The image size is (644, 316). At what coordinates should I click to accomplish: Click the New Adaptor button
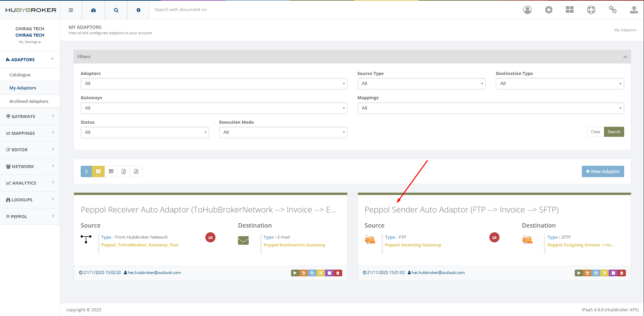pyautogui.click(x=603, y=171)
